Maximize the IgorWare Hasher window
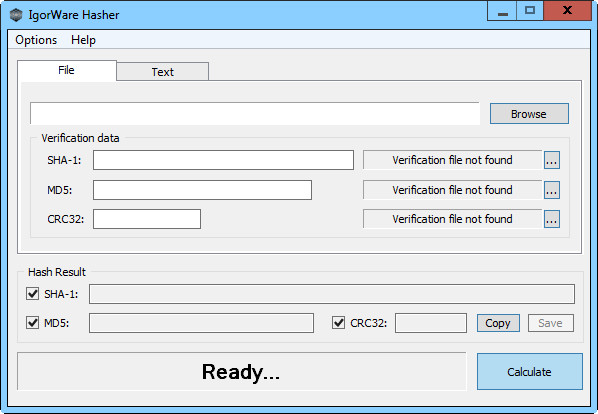 530,11
